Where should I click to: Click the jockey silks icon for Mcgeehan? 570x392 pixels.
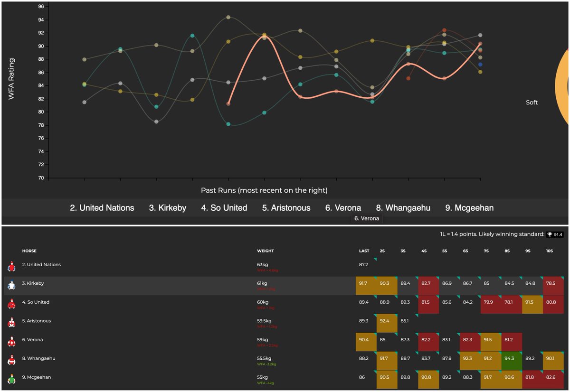pos(12,380)
